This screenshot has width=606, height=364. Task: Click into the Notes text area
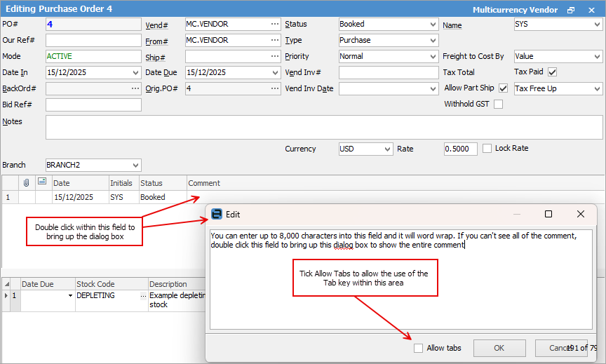click(x=324, y=127)
